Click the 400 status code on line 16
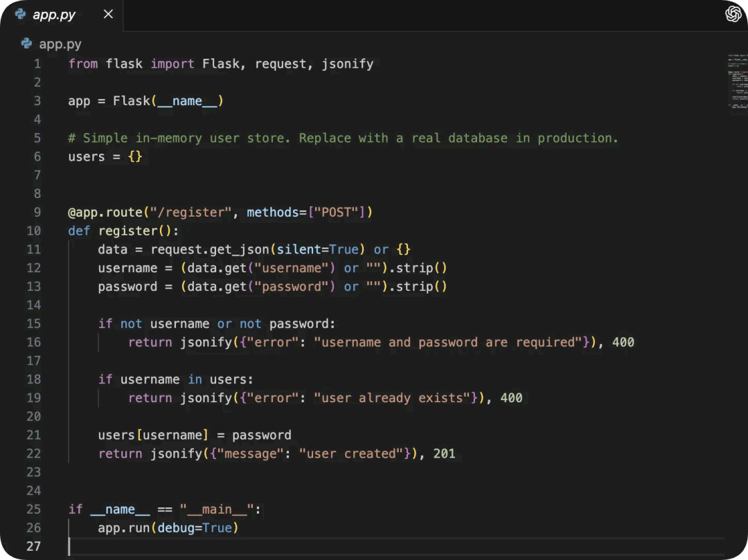Image resolution: width=748 pixels, height=560 pixels. tap(623, 342)
